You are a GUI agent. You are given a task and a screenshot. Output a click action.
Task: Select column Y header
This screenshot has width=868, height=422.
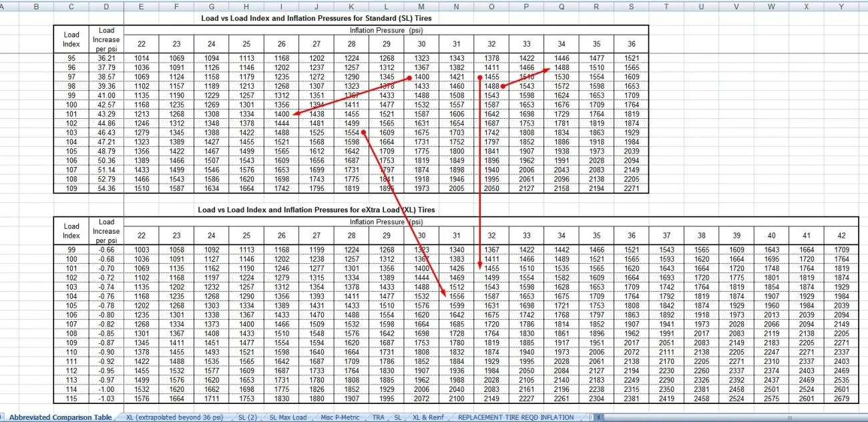[841, 6]
